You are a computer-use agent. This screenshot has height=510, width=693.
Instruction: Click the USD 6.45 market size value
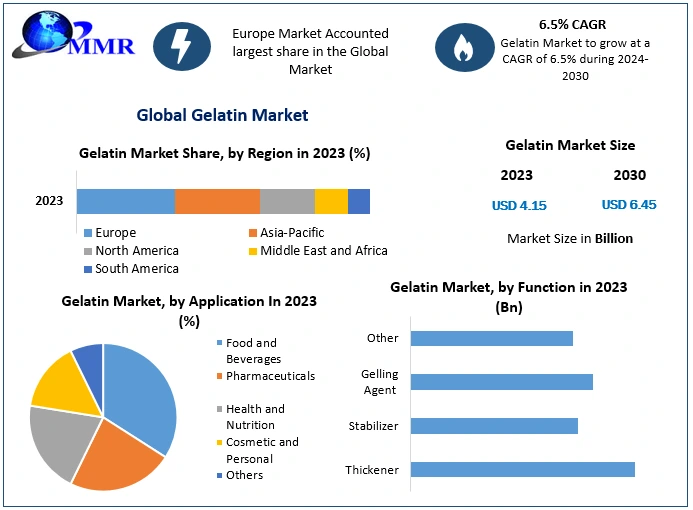629,205
